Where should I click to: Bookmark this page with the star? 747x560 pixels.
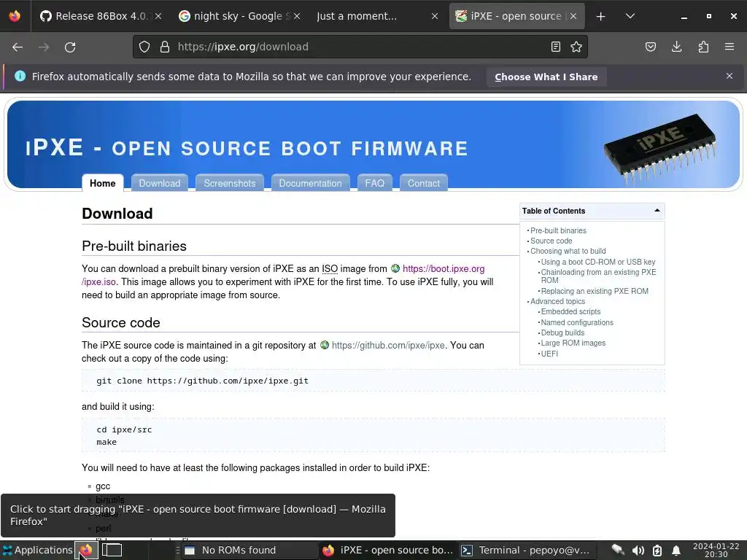tap(576, 47)
